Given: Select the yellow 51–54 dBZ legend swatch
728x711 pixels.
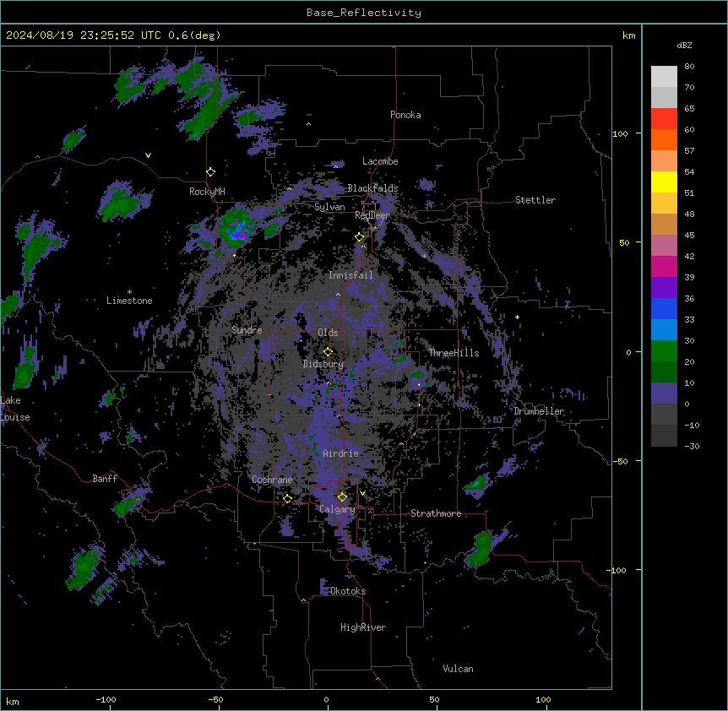Looking at the screenshot, I should (x=664, y=182).
